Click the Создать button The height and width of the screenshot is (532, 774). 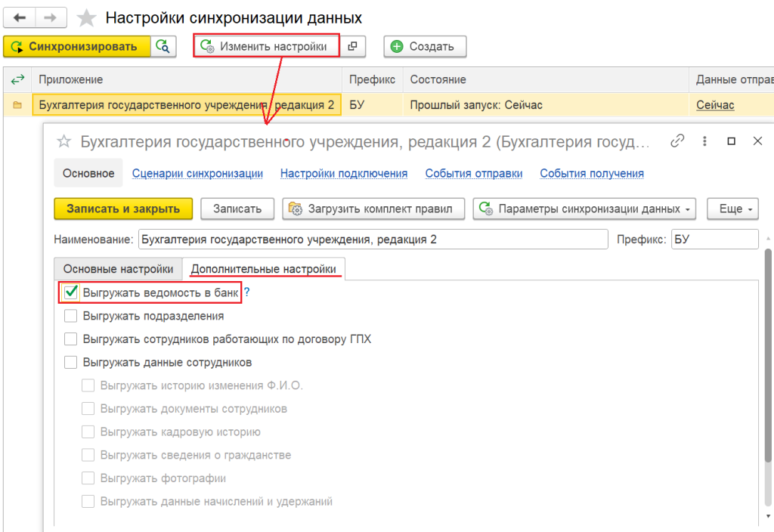(x=425, y=46)
